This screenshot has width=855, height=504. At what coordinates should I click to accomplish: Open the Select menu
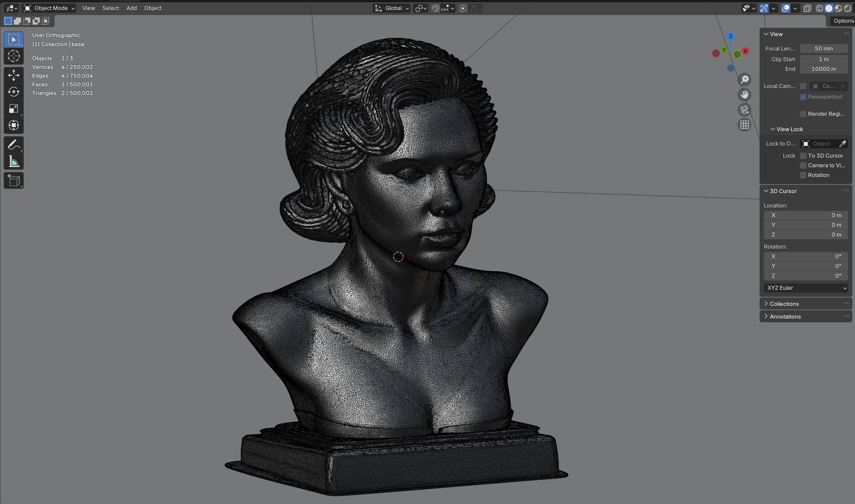[x=111, y=8]
